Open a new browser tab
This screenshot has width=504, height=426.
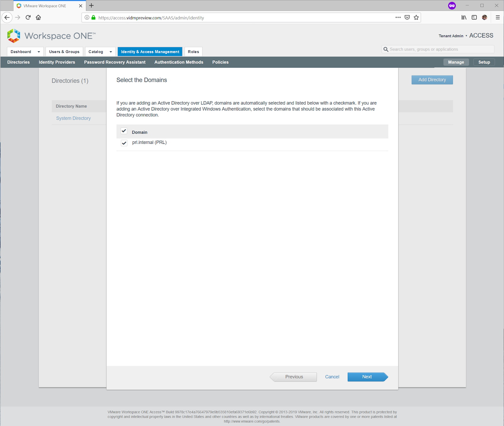pos(91,6)
